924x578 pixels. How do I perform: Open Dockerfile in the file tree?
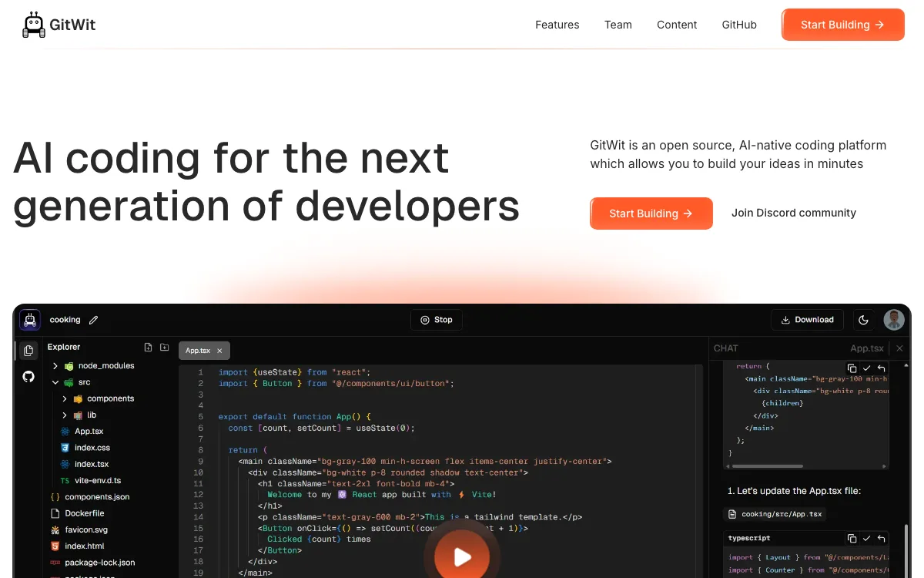pos(84,513)
